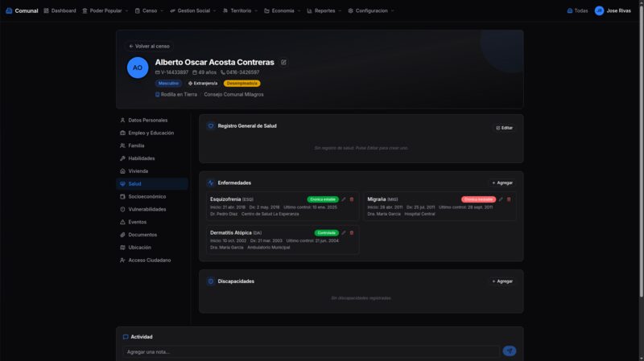The height and width of the screenshot is (361, 644).
Task: Click Esquizofrenia Cronica estable badge
Action: pyautogui.click(x=323, y=199)
